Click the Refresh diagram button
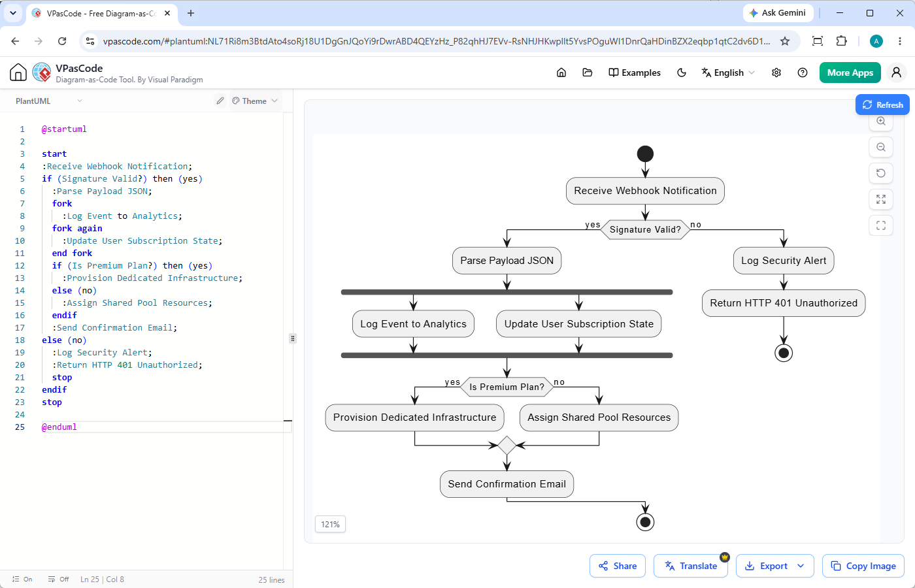Screen dimensions: 915x588 click(882, 105)
